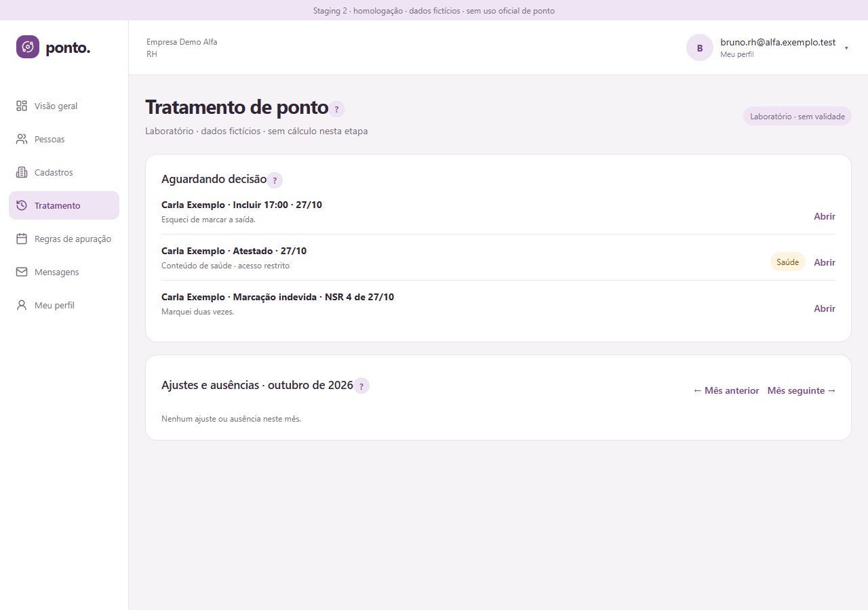Screen dimensions: 868x610
Task: Go to Mês seguinte
Action: 802,390
